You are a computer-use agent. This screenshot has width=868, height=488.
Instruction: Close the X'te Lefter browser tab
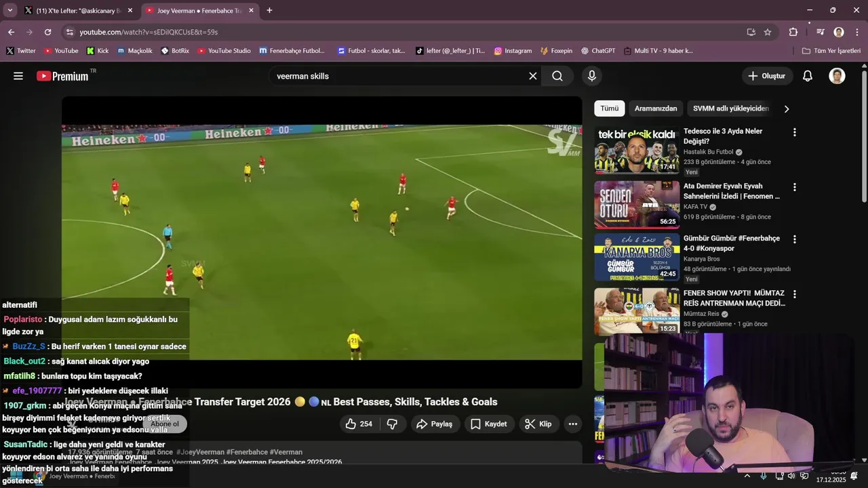point(130,10)
